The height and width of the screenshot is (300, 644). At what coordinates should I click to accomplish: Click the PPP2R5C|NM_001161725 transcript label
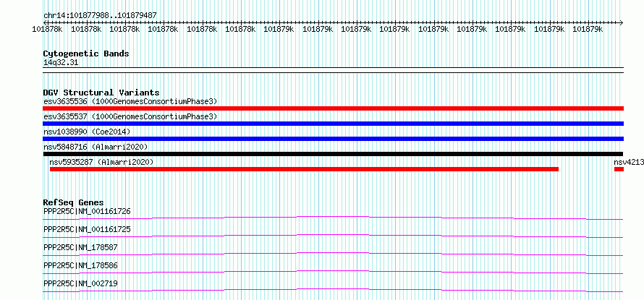tap(87, 229)
